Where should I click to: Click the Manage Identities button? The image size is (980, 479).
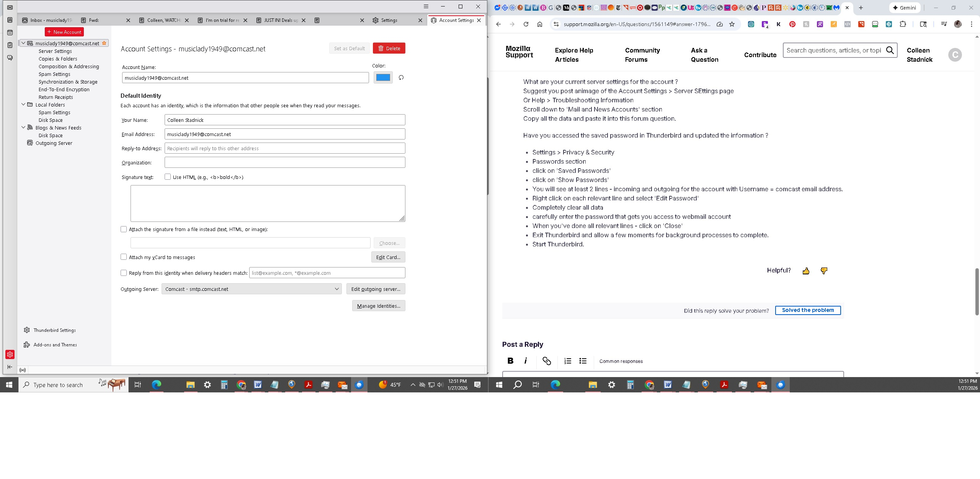click(x=378, y=306)
